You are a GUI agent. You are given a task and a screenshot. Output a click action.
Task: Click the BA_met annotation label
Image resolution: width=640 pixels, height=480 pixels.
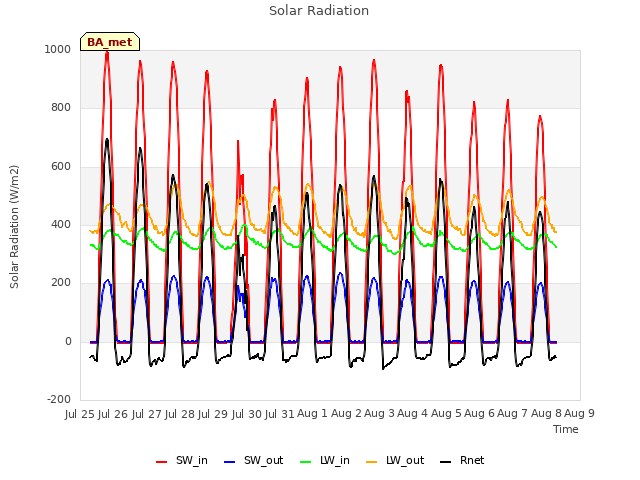click(110, 42)
